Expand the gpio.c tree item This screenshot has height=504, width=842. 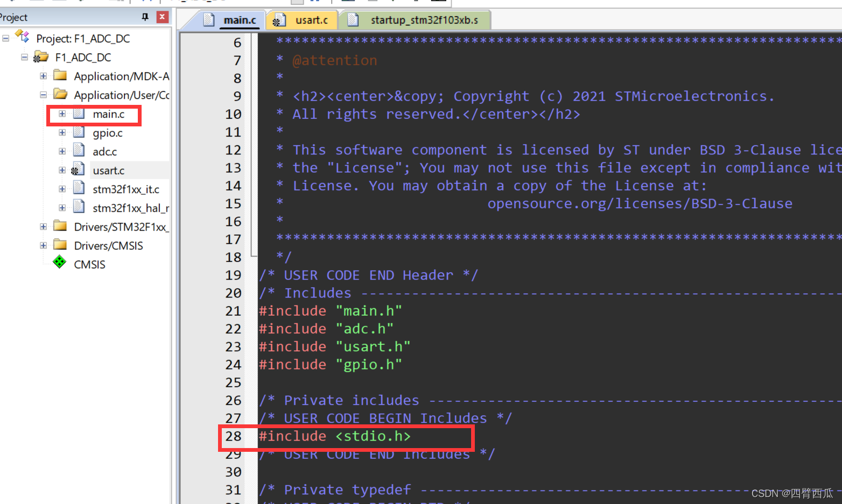pyautogui.click(x=62, y=132)
